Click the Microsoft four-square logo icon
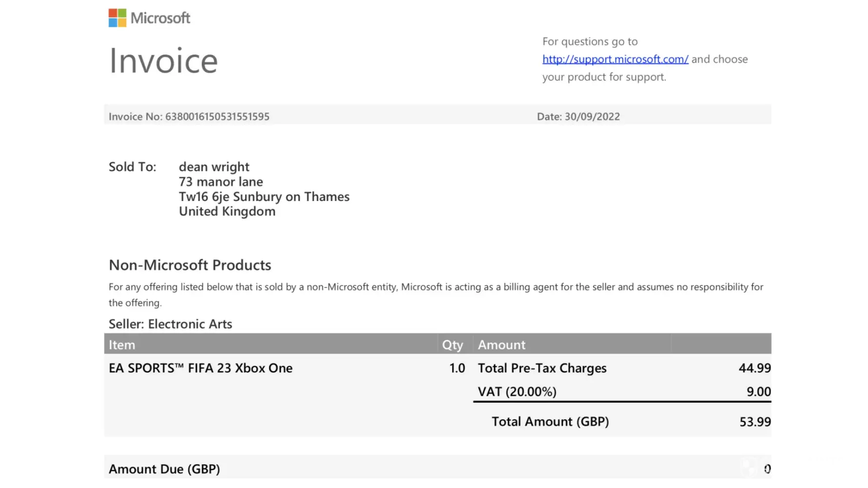The image size is (868, 488). pos(117,18)
